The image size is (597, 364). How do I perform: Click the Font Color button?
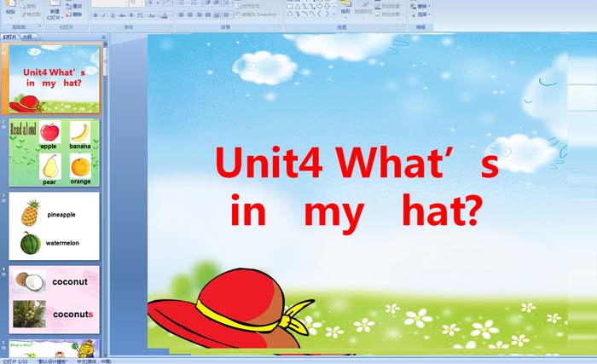point(164,15)
